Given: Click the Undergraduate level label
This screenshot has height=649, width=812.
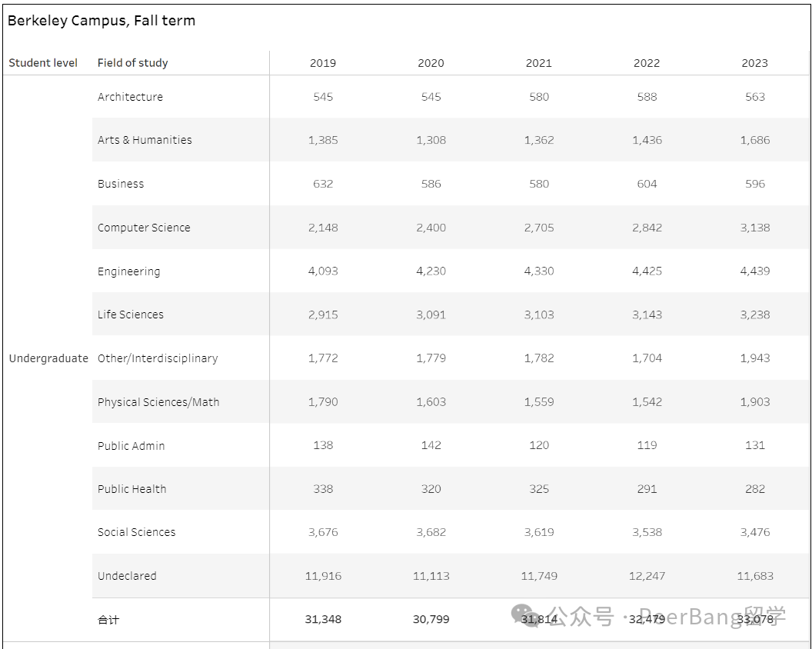Looking at the screenshot, I should click(x=48, y=358).
